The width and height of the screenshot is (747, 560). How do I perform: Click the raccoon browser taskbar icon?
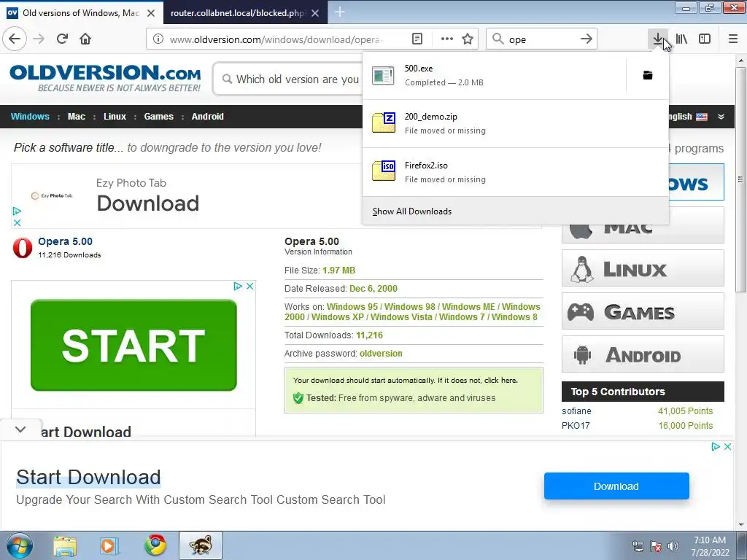tap(201, 545)
